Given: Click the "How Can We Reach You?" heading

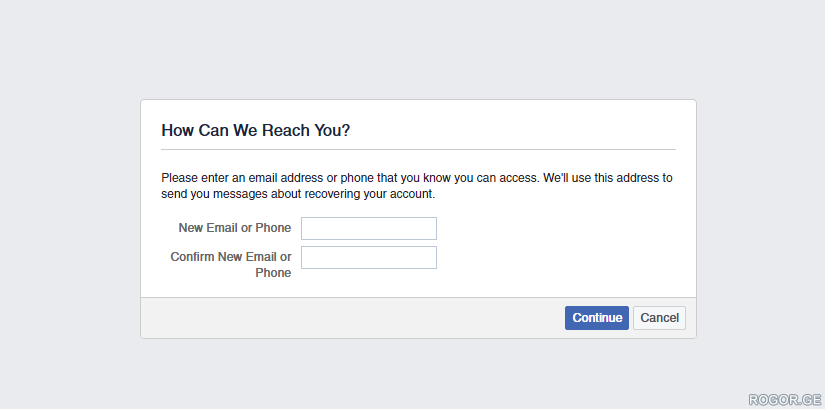Looking at the screenshot, I should coord(256,130).
